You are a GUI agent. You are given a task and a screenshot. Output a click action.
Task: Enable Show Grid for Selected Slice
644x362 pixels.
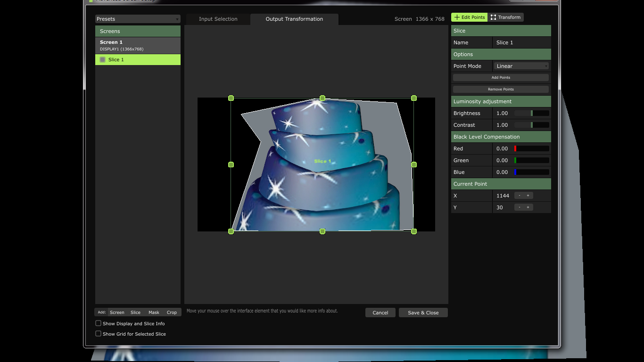(x=98, y=334)
